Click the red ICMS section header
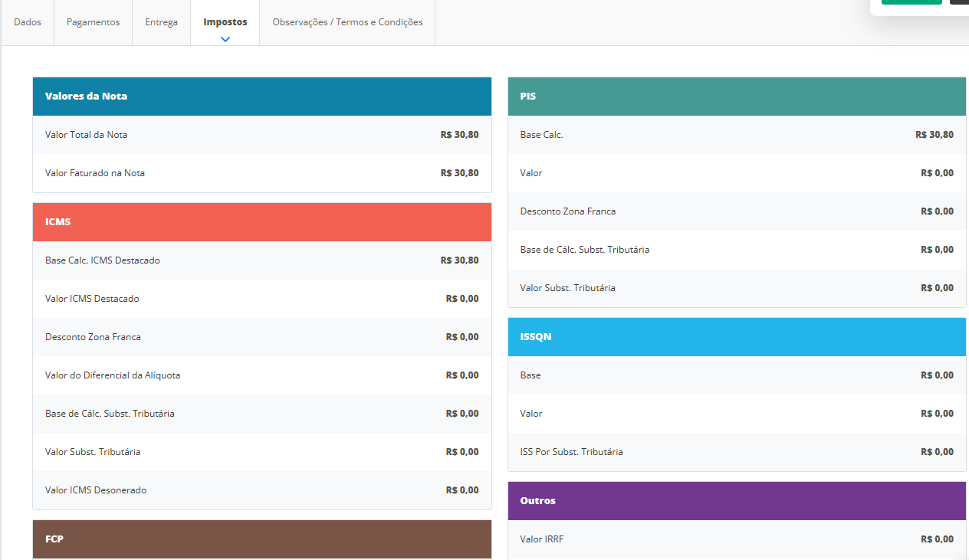The width and height of the screenshot is (969, 560). click(261, 222)
